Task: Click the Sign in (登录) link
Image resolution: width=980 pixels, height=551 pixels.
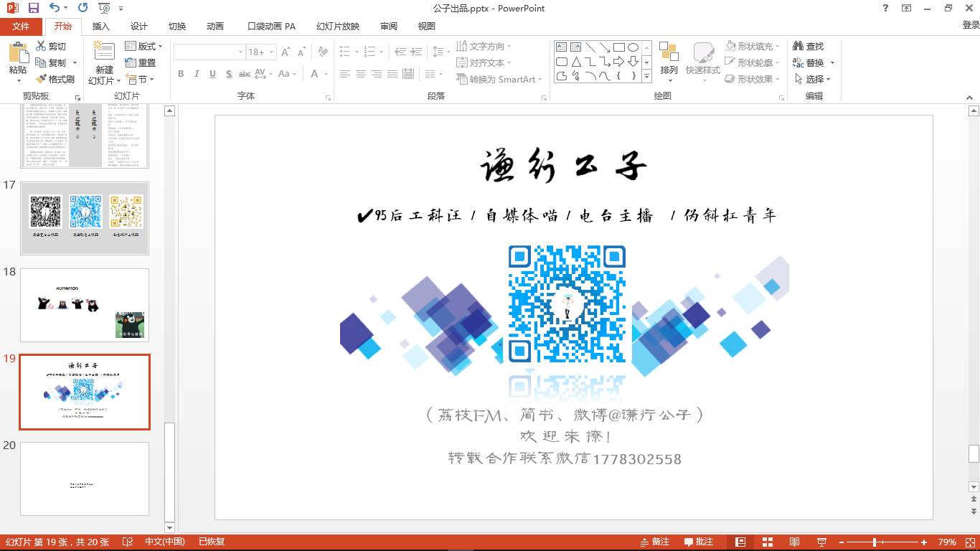Action: (x=970, y=26)
